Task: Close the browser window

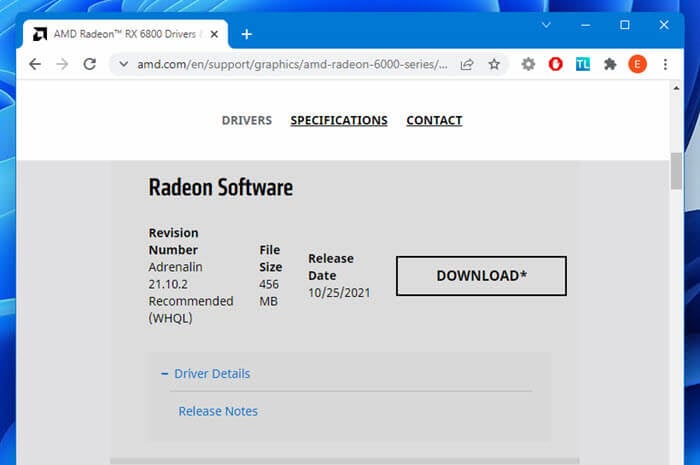Action: click(664, 25)
